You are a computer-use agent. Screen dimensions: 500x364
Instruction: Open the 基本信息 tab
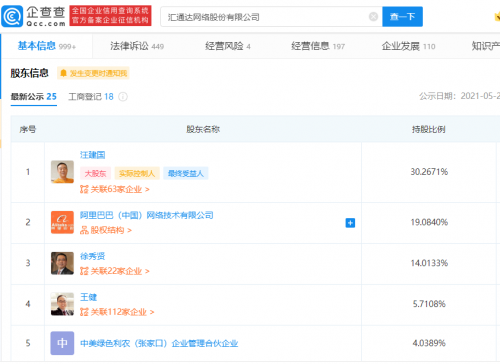47,46
